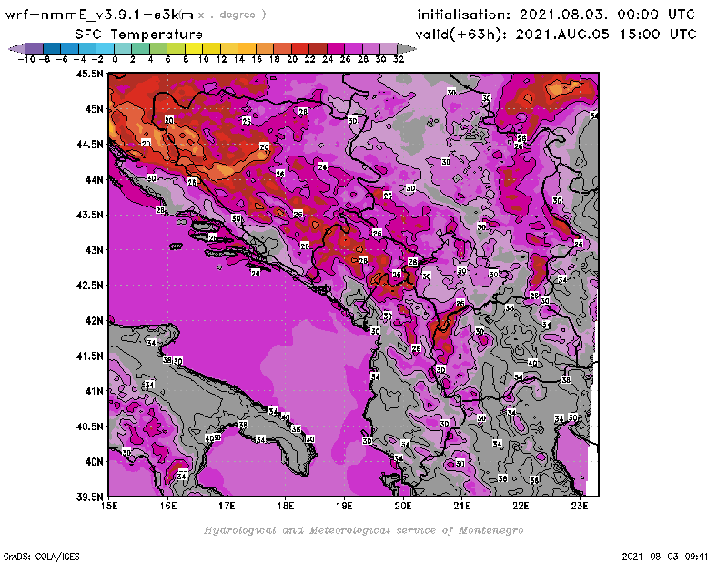Image resolution: width=728 pixels, height=562 pixels.
Task: Click the valid time '2021.AUG.05 15:00 UTC'
Action: tap(606, 34)
